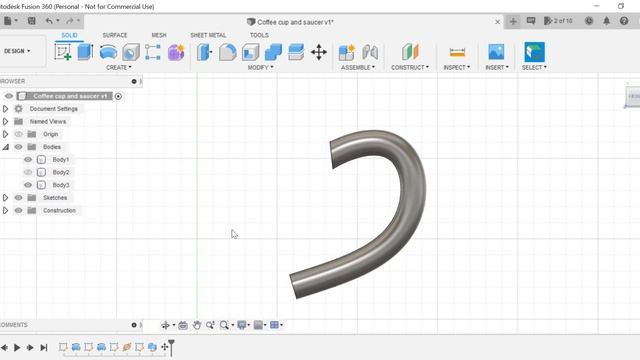Open the Job Status clock icon
The image size is (640, 360).
(589, 21)
